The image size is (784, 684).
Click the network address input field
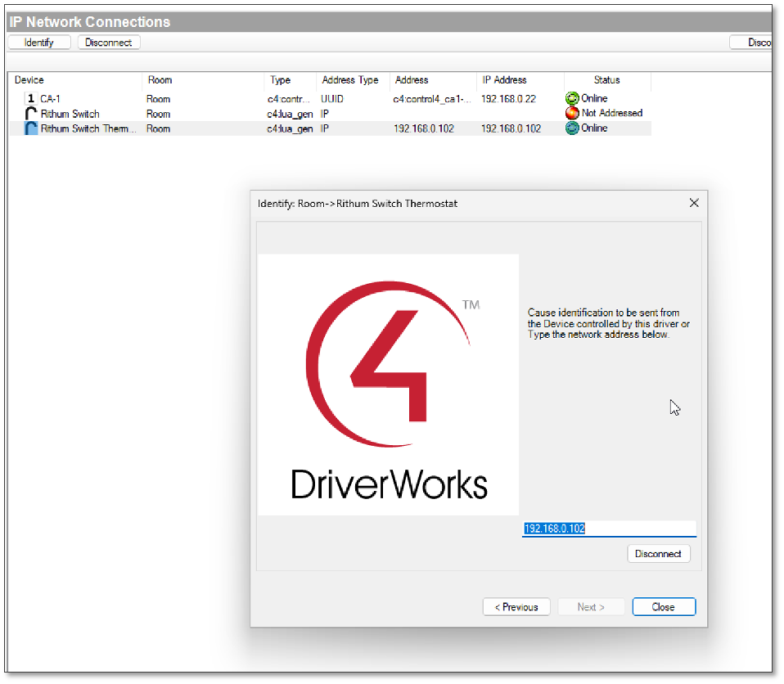(609, 529)
